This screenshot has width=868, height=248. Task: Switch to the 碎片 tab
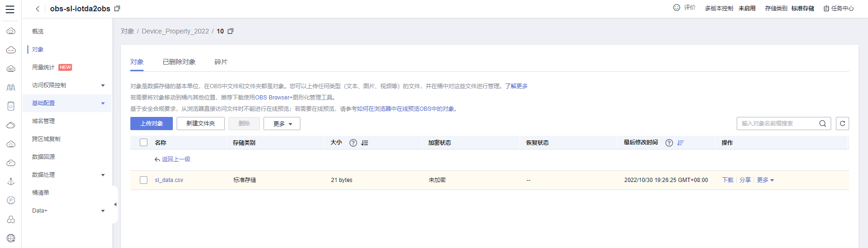click(221, 62)
